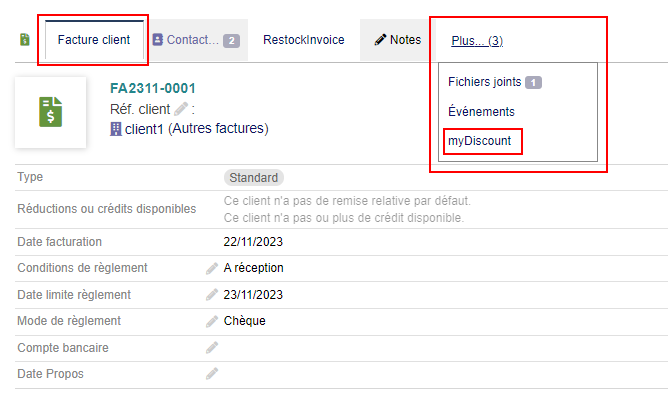The height and width of the screenshot is (409, 668).
Task: Click the large green invoice thumbnail
Action: coord(51,112)
